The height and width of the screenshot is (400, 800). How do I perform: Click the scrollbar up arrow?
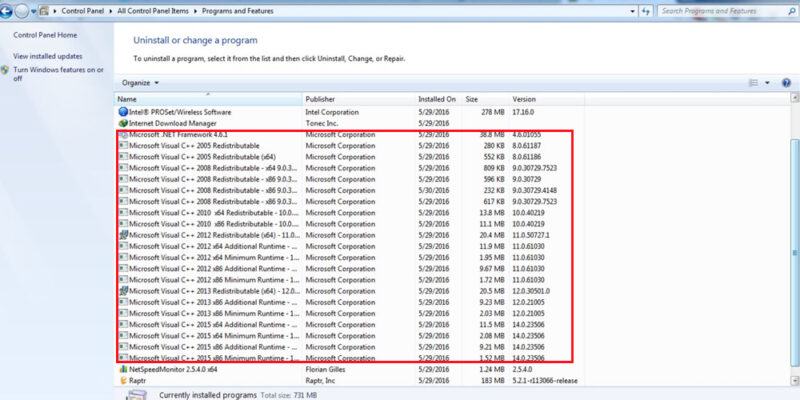tap(795, 97)
